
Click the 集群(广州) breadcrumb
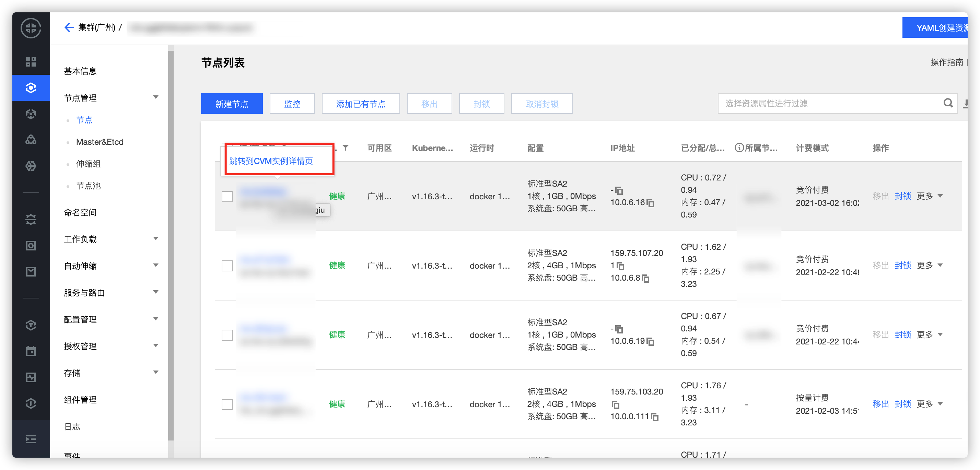97,27
